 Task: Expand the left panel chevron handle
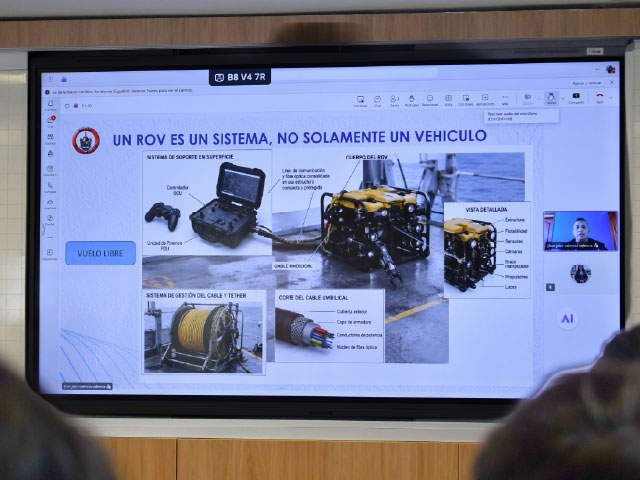coord(43,229)
